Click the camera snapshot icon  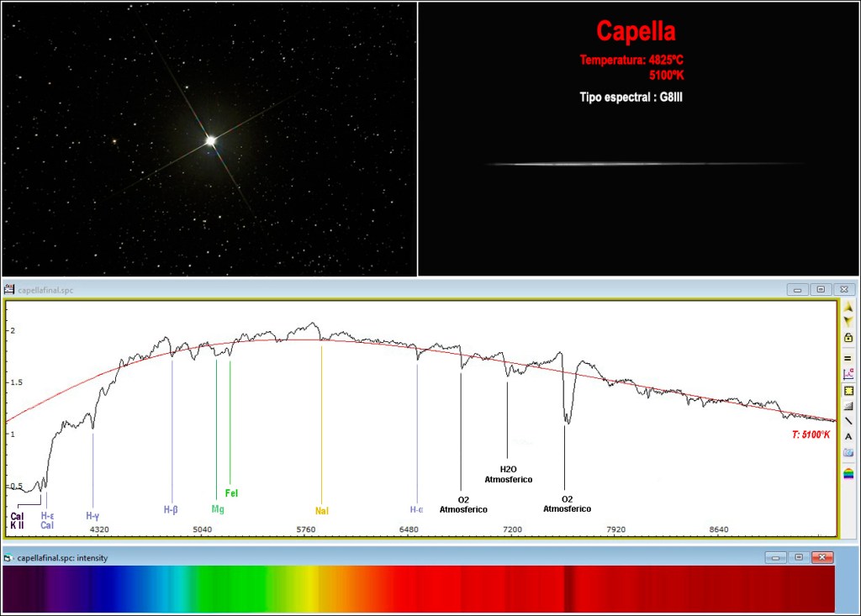pos(848,452)
